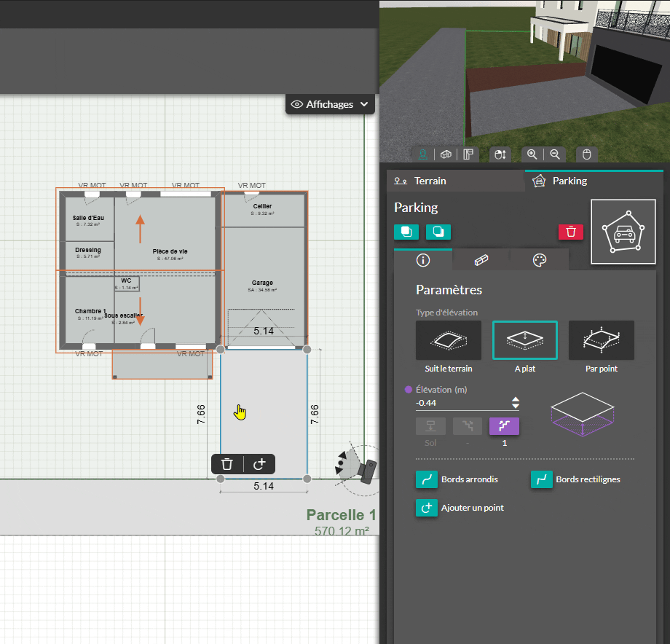Switch to the Terrain tab
The height and width of the screenshot is (644, 670).
point(455,181)
